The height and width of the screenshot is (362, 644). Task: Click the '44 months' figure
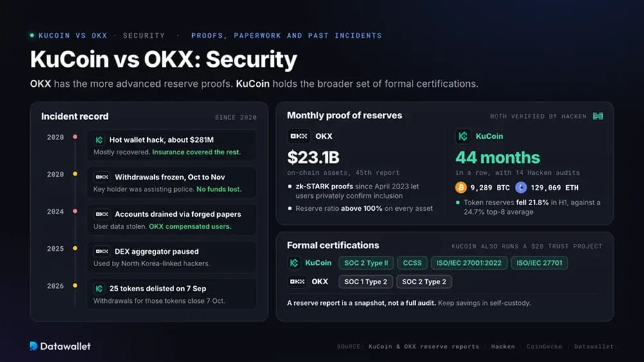(498, 158)
